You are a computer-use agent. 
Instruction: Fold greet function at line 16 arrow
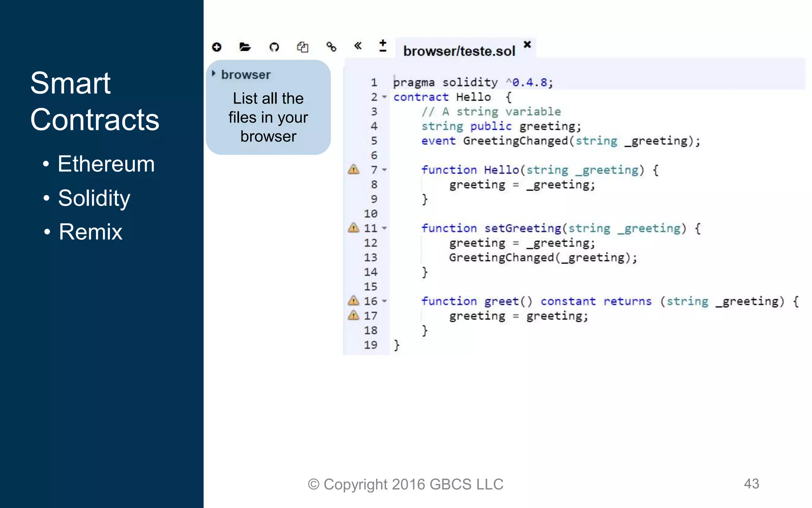pos(384,302)
